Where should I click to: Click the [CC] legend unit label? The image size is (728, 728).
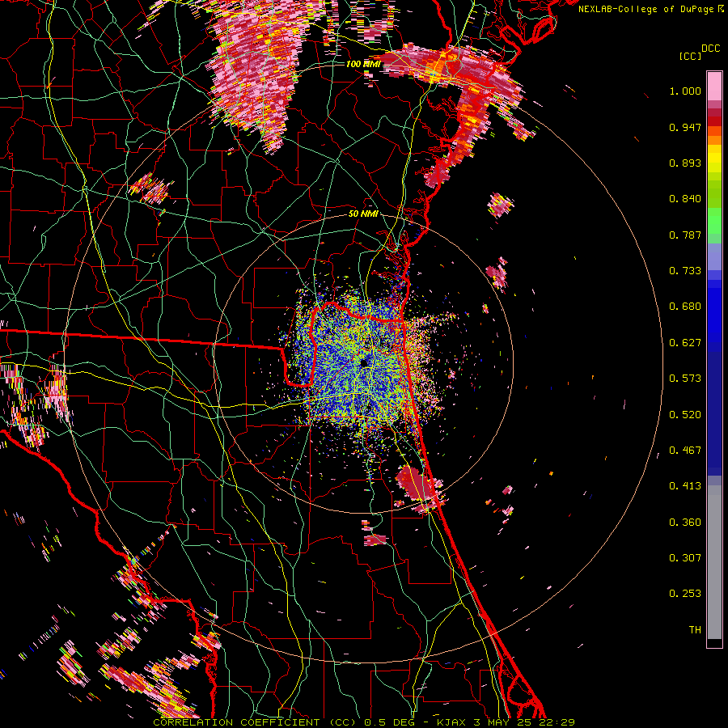point(691,56)
